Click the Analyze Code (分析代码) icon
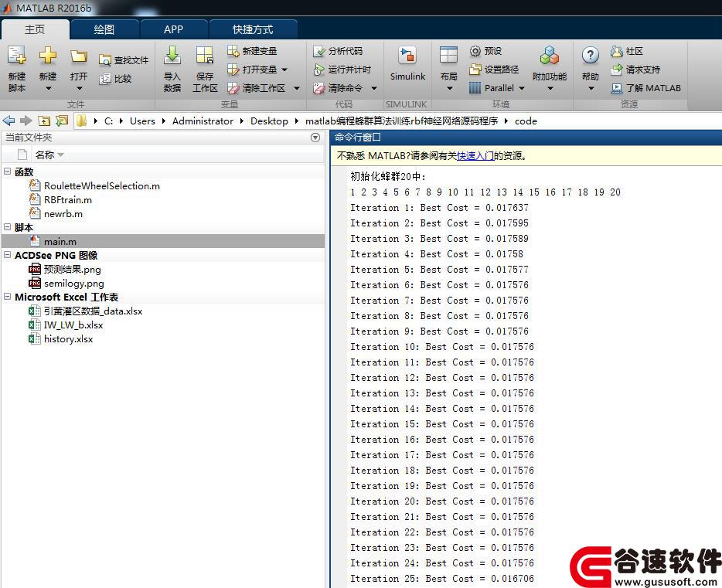Image resolution: width=722 pixels, height=588 pixels. (318, 51)
